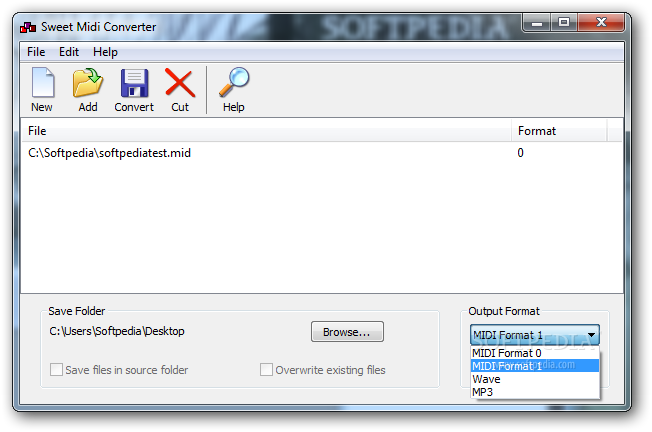Open Help with the magnifying glass icon
652x432 pixels.
coord(234,82)
